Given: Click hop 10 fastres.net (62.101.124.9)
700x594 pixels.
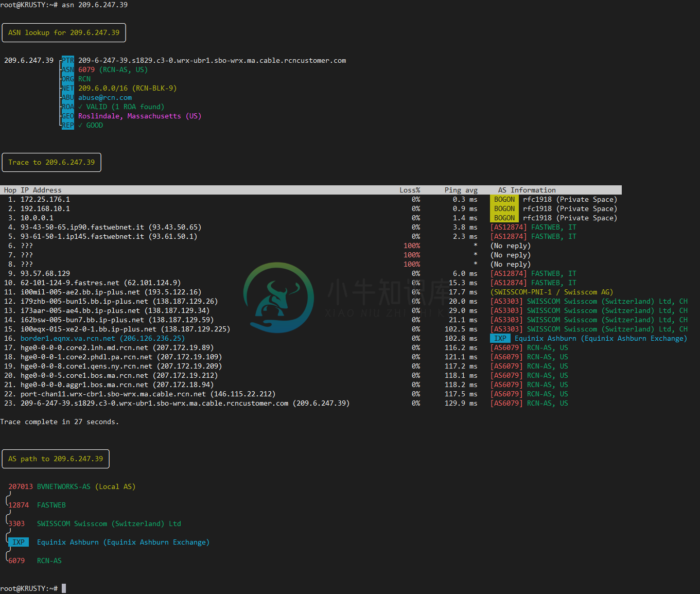Looking at the screenshot, I should point(101,283).
